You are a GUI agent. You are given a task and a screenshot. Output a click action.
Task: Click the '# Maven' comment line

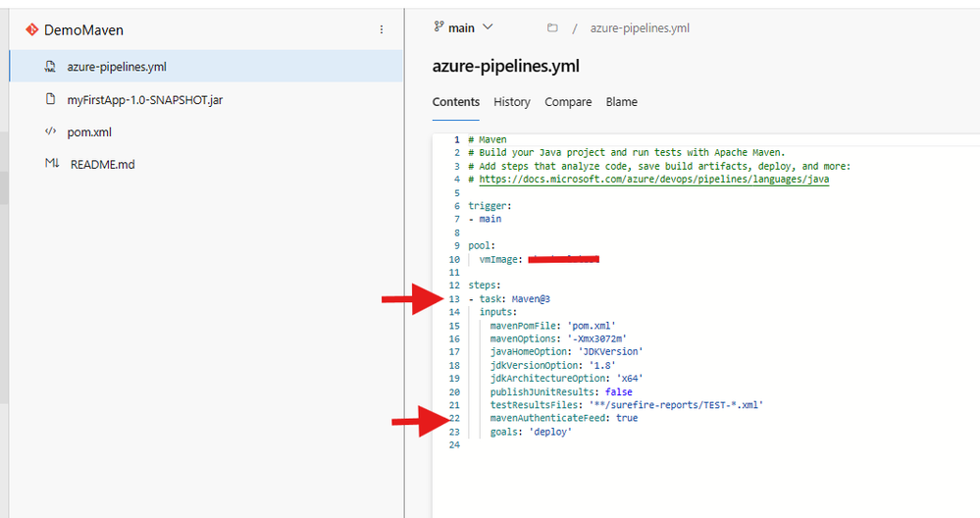click(x=488, y=139)
